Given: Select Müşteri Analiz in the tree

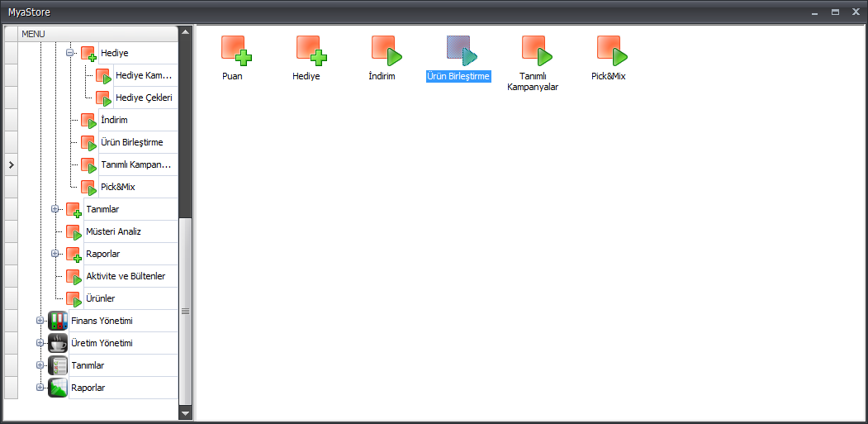Looking at the screenshot, I should (113, 231).
